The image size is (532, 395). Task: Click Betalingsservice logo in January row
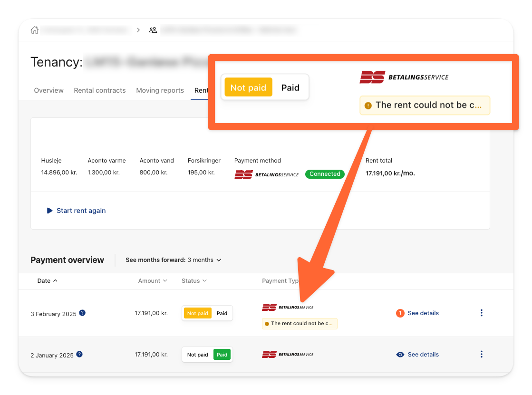(x=288, y=354)
